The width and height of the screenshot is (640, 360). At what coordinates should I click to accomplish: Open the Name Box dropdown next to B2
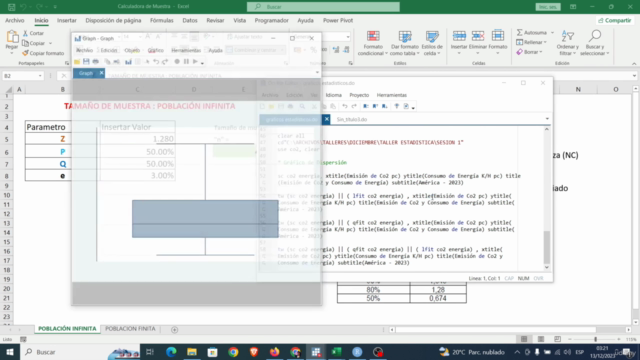40,76
